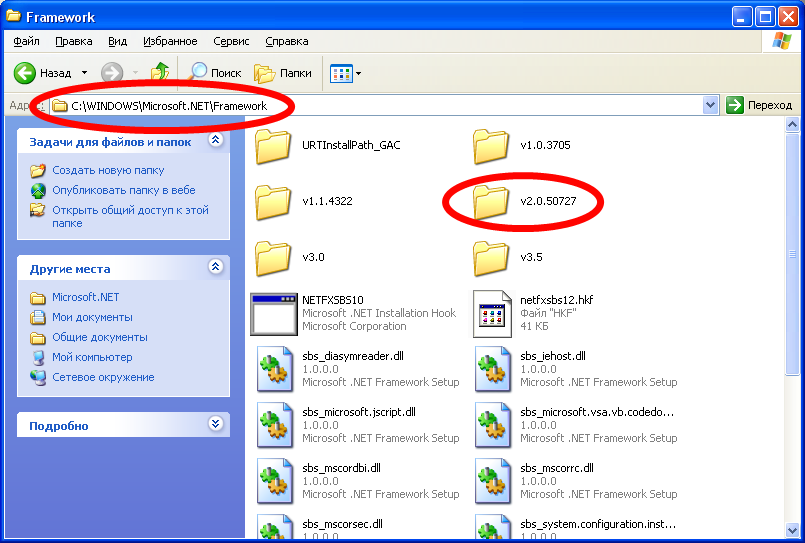Screen dimensions: 805x543
Task: Click the Windows flag logo in menu bar
Action: coord(781,41)
